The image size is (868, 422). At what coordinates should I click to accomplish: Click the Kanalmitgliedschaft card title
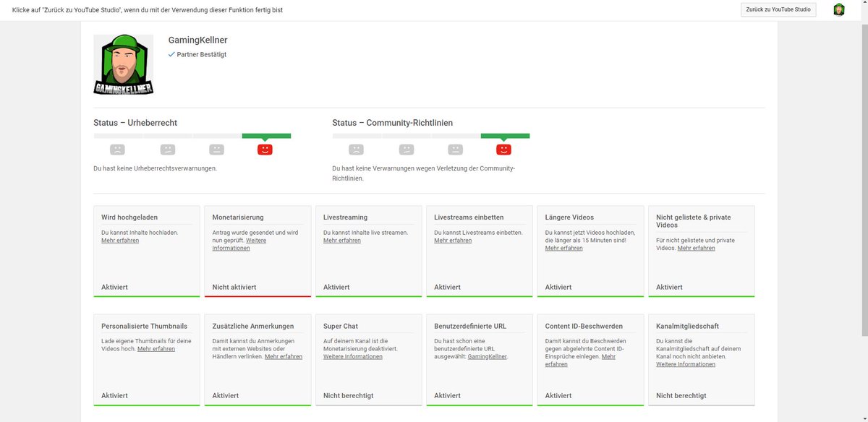point(688,326)
